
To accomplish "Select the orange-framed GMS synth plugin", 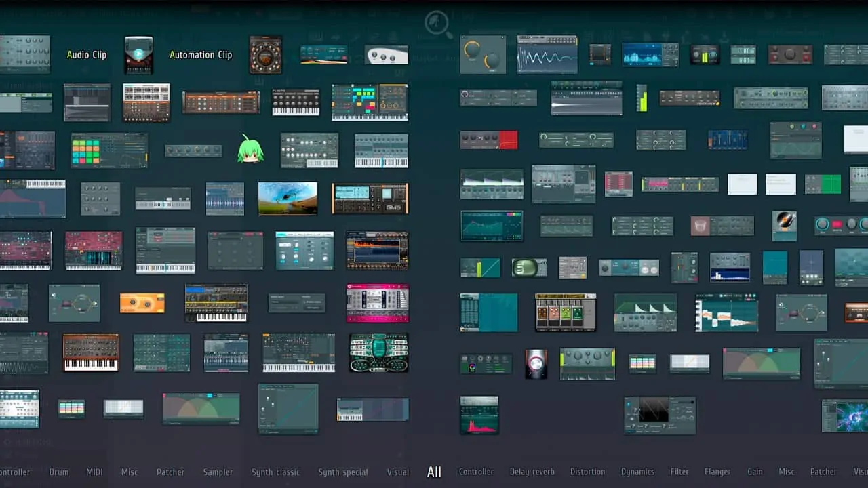I will pos(370,199).
